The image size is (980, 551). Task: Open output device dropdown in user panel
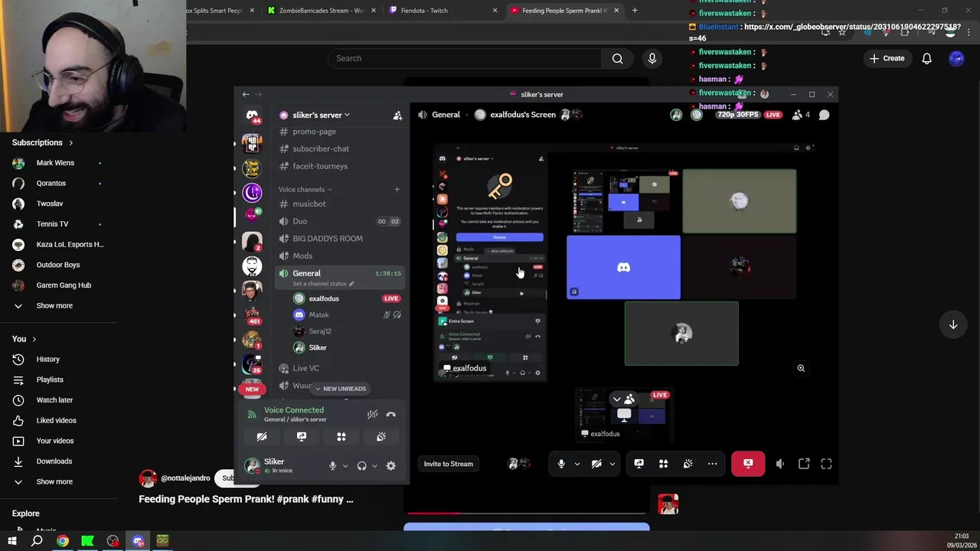374,465
